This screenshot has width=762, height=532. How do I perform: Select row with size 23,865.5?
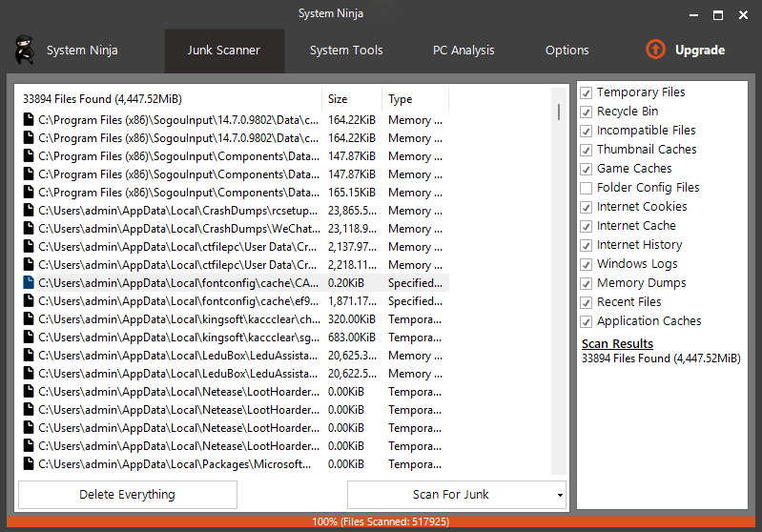click(x=236, y=211)
